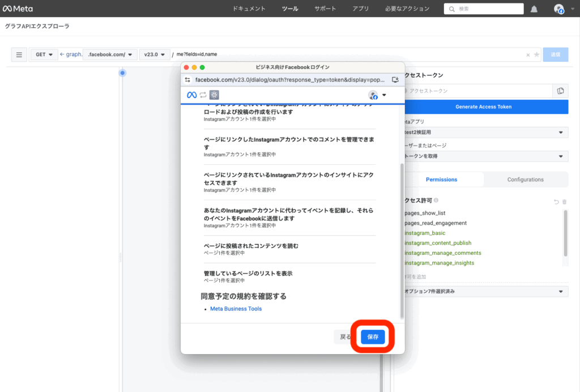Open the オプション7件選択済み dropdown
This screenshot has width=580, height=392.
[487, 291]
